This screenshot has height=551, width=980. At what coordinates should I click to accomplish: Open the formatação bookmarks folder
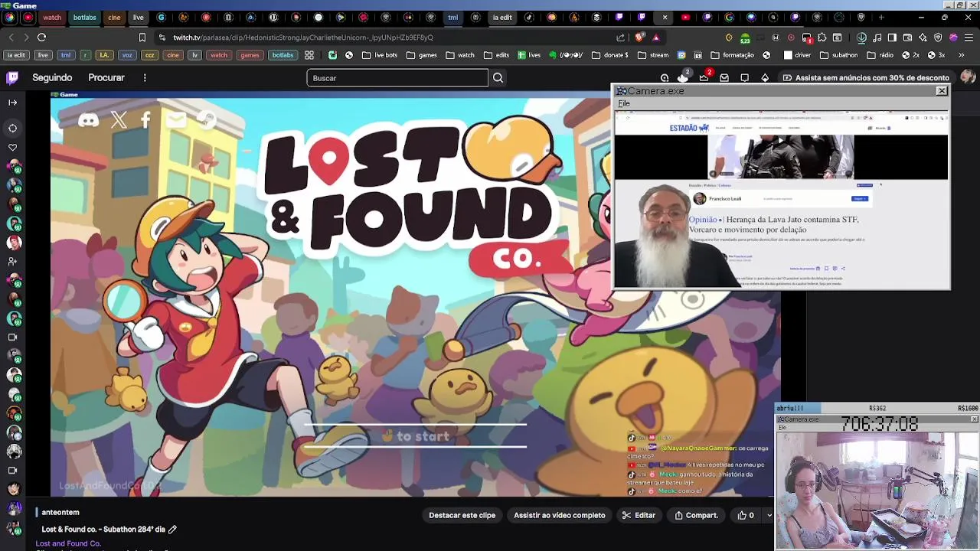tap(732, 55)
